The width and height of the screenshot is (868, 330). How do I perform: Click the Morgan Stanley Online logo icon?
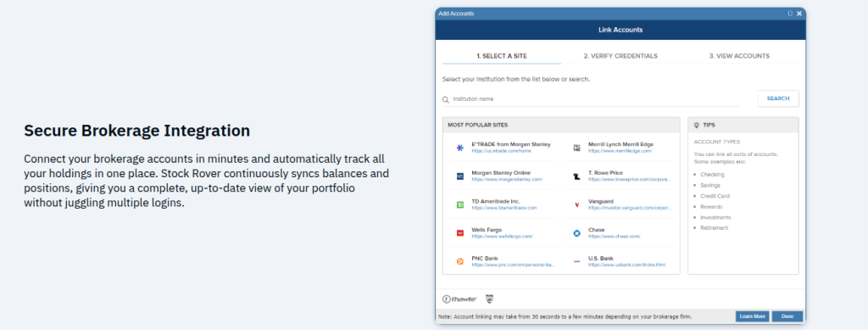pyautogui.click(x=460, y=176)
